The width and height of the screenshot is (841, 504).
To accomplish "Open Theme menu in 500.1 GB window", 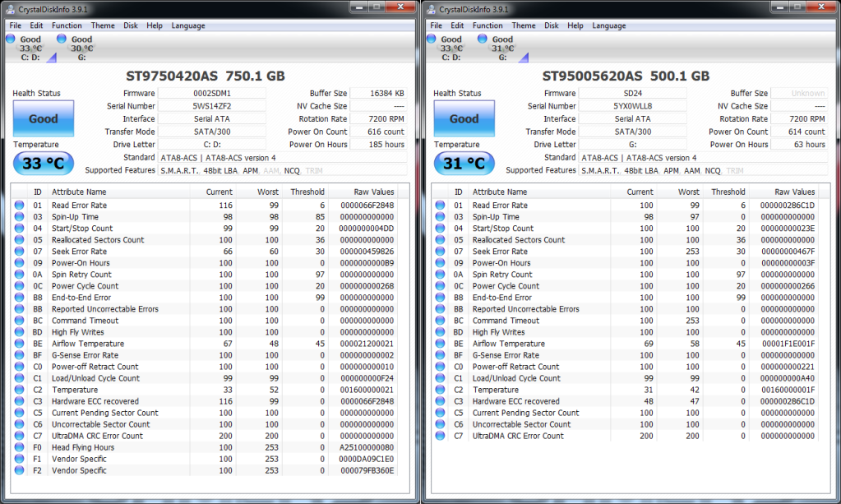I will coord(524,25).
